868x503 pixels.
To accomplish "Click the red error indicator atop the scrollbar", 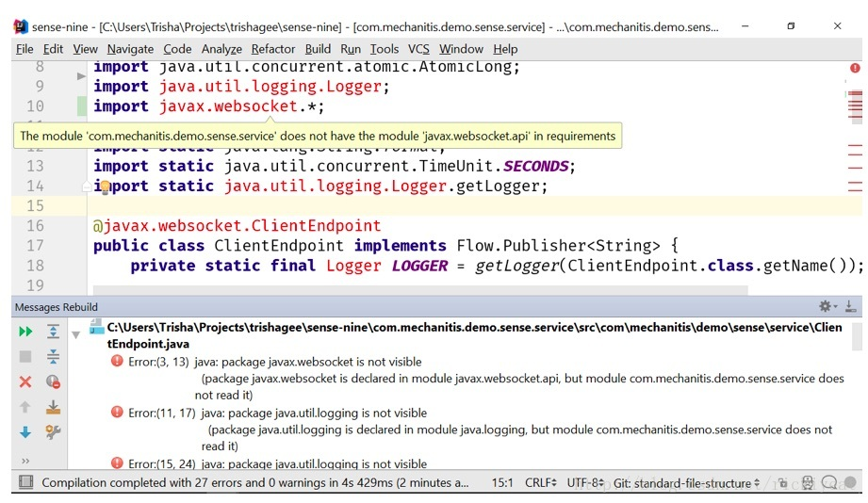I will 855,68.
